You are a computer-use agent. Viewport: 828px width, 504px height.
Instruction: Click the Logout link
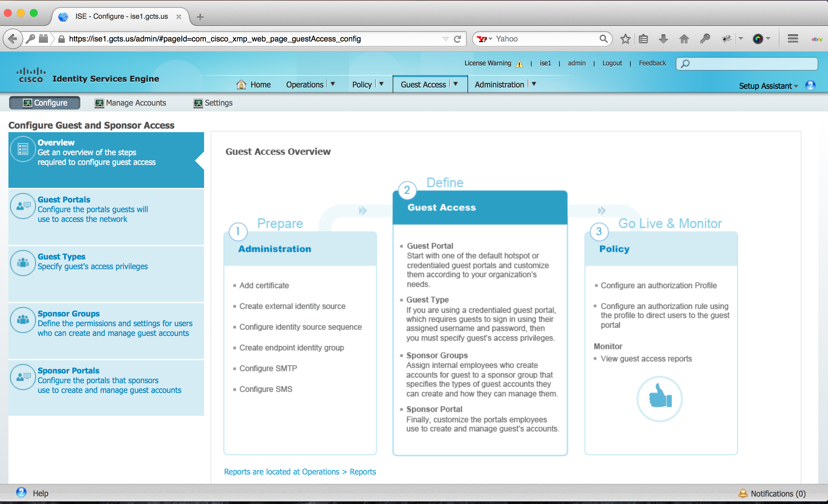612,63
